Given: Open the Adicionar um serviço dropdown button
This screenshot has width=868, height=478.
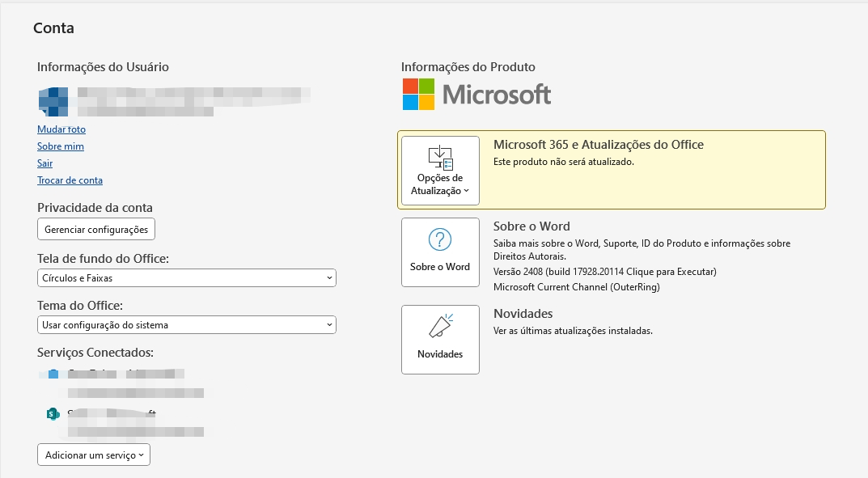Looking at the screenshot, I should [94, 455].
